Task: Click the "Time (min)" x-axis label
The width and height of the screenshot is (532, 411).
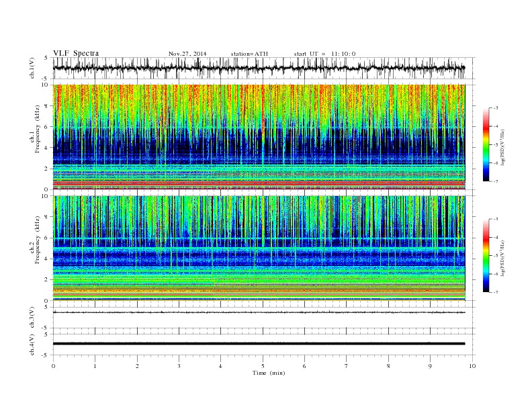Action: point(269,373)
